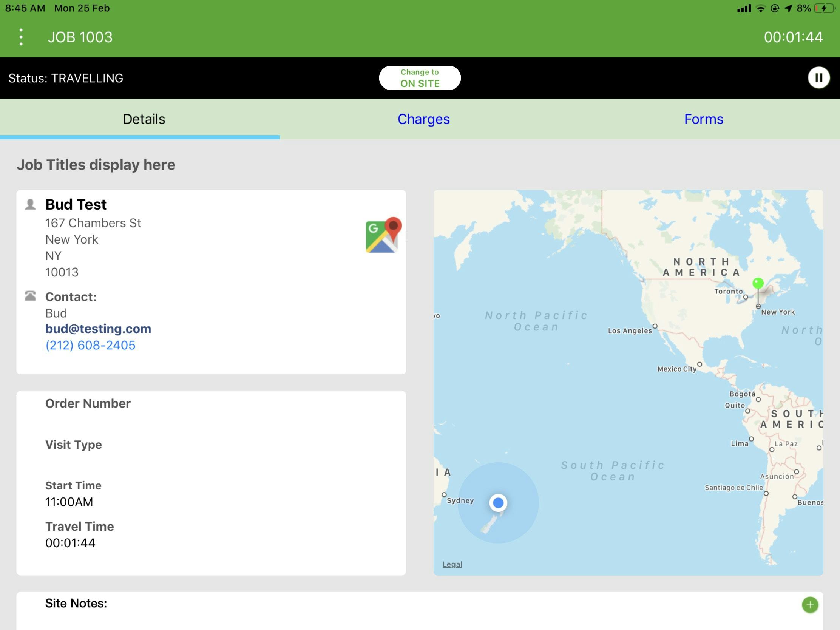Email the contact at bud@testing.com

tap(98, 329)
